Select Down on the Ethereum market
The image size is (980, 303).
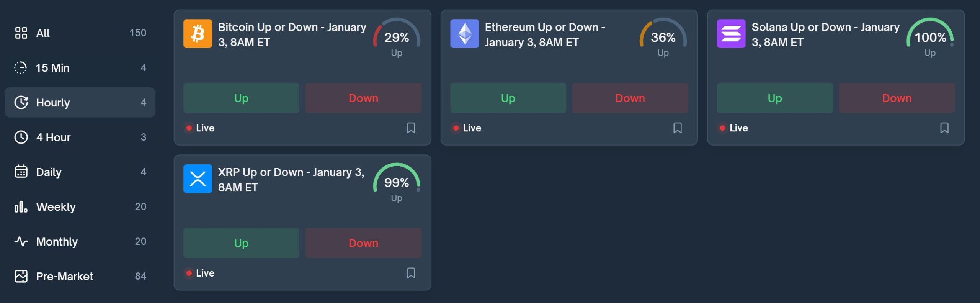click(630, 98)
